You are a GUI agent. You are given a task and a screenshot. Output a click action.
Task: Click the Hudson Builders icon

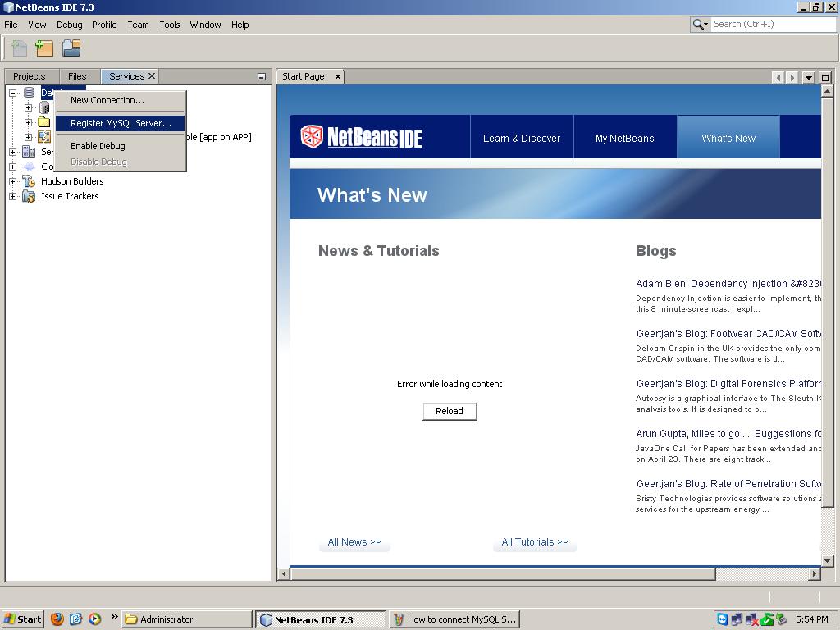pos(29,181)
